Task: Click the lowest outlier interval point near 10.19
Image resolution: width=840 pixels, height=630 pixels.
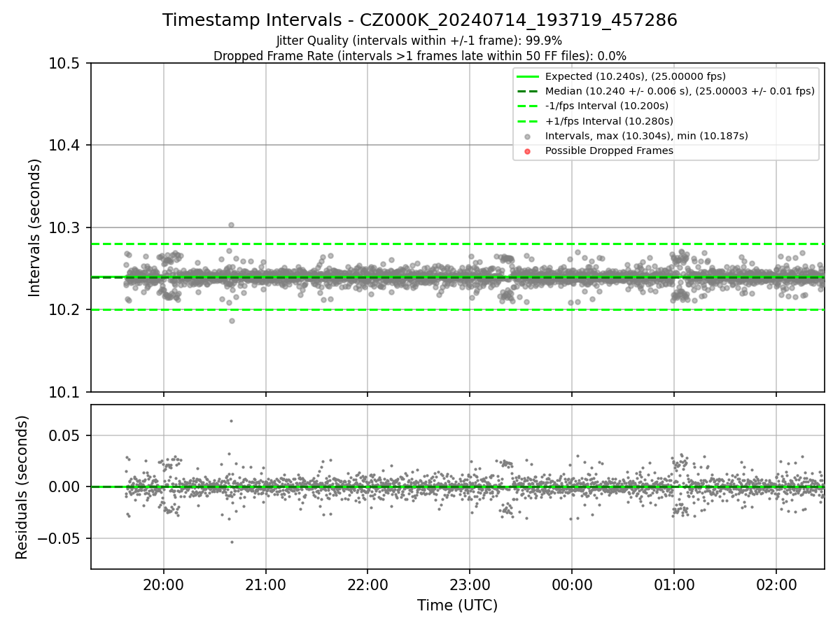Action: (x=232, y=321)
